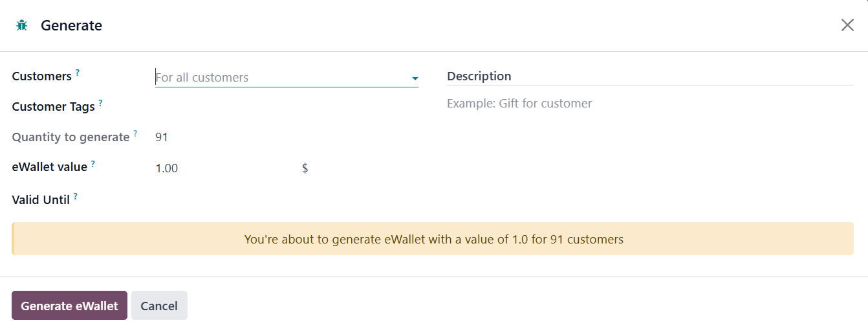Click the Customers field label

41,76
